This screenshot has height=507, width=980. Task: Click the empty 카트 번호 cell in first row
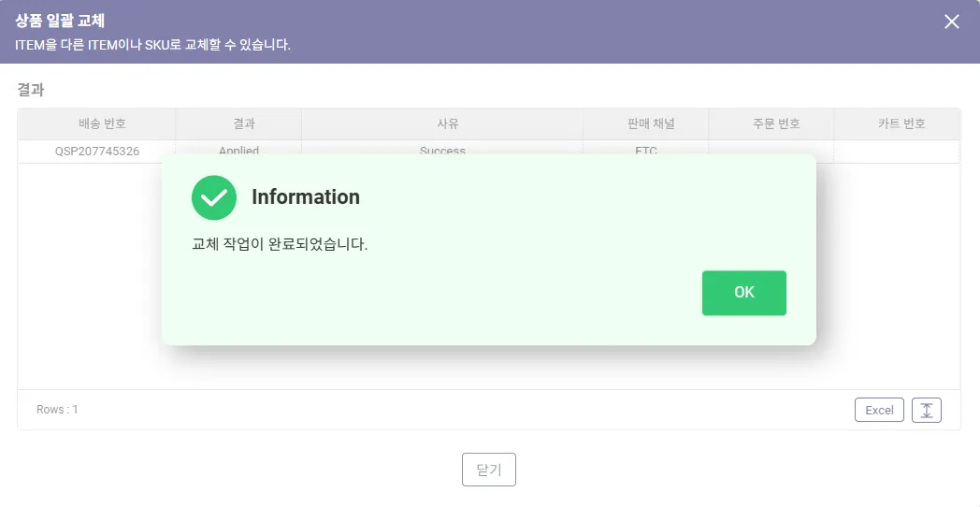(897, 152)
